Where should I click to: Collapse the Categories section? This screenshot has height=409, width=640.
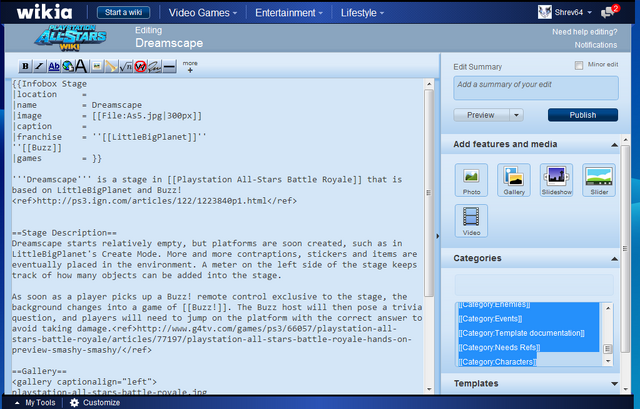click(x=614, y=259)
